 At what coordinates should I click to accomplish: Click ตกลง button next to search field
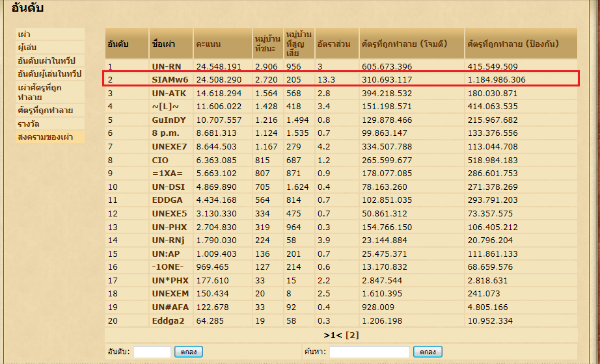point(428,352)
